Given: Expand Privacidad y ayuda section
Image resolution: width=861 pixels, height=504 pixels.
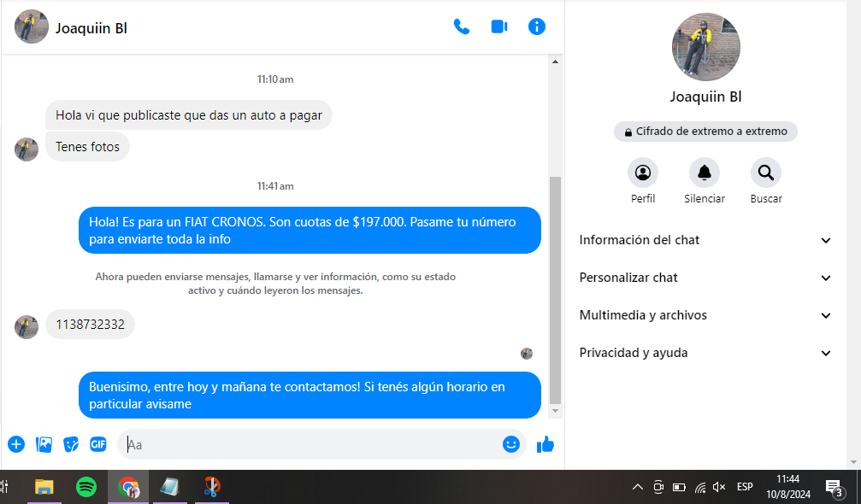Looking at the screenshot, I should click(705, 353).
